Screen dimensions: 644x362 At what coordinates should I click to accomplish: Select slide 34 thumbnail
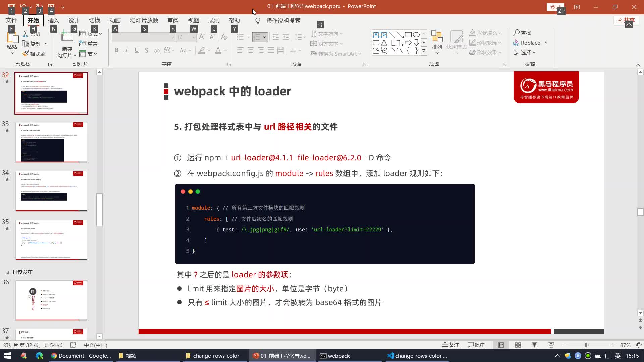[51, 191]
